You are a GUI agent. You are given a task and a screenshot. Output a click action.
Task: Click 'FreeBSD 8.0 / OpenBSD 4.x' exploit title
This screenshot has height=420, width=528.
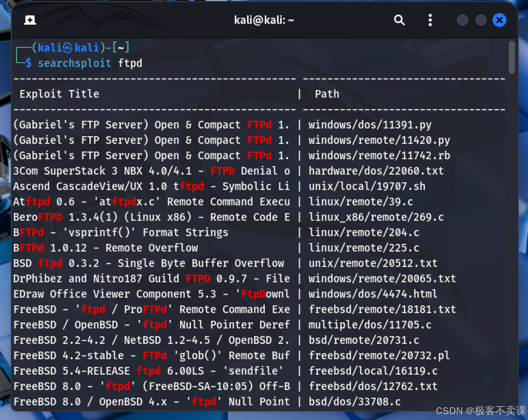click(152, 402)
